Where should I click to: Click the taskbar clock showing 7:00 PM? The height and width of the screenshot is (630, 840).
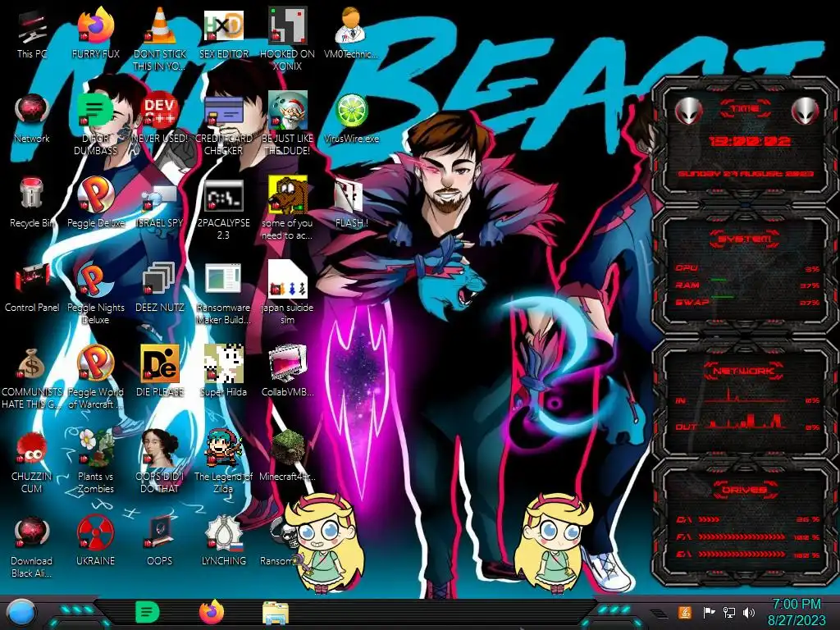796,612
